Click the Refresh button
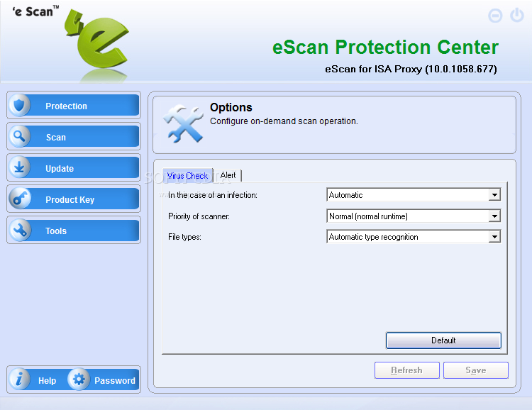Screen dimensions: 532x410 coord(407,370)
